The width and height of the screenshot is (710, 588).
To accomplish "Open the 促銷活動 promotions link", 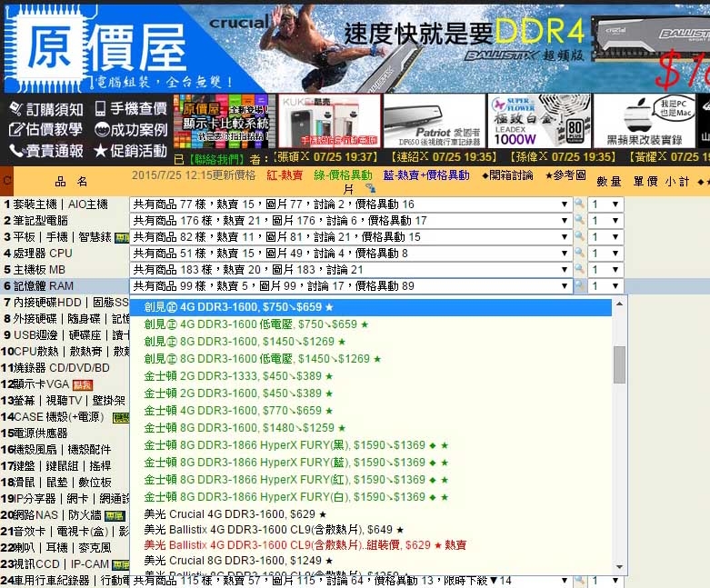I will point(131,151).
